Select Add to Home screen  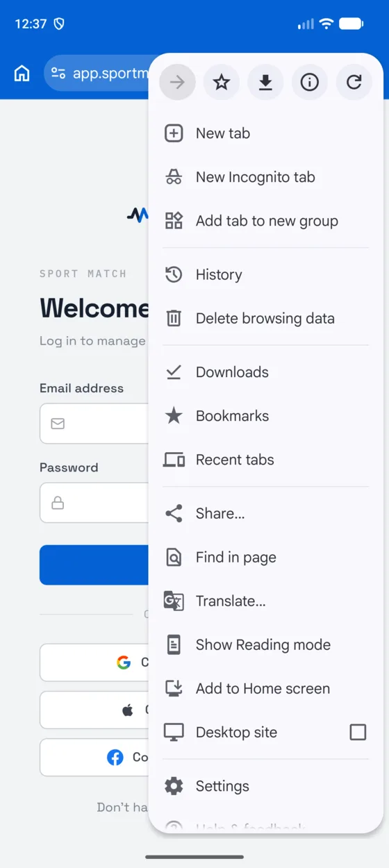pyautogui.click(x=265, y=688)
